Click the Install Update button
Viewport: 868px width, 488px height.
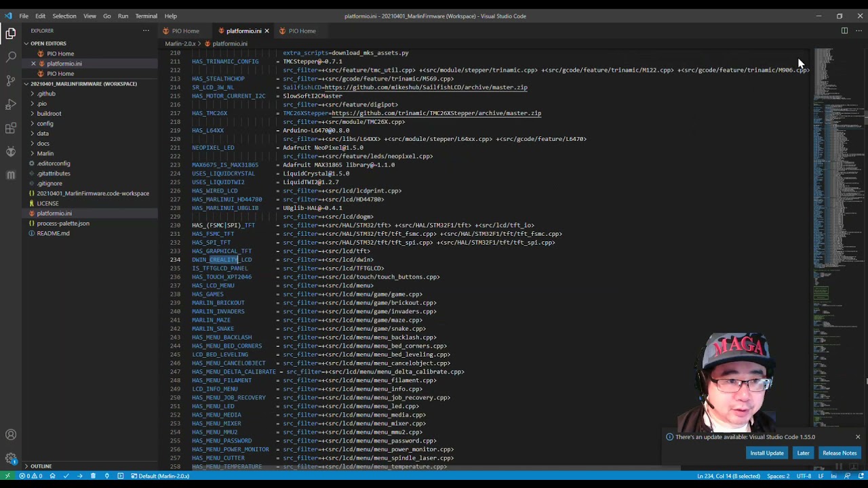pyautogui.click(x=766, y=453)
